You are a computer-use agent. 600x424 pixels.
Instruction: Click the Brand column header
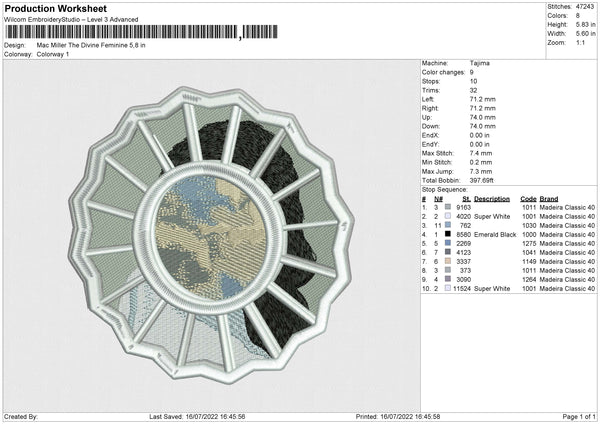(x=549, y=198)
